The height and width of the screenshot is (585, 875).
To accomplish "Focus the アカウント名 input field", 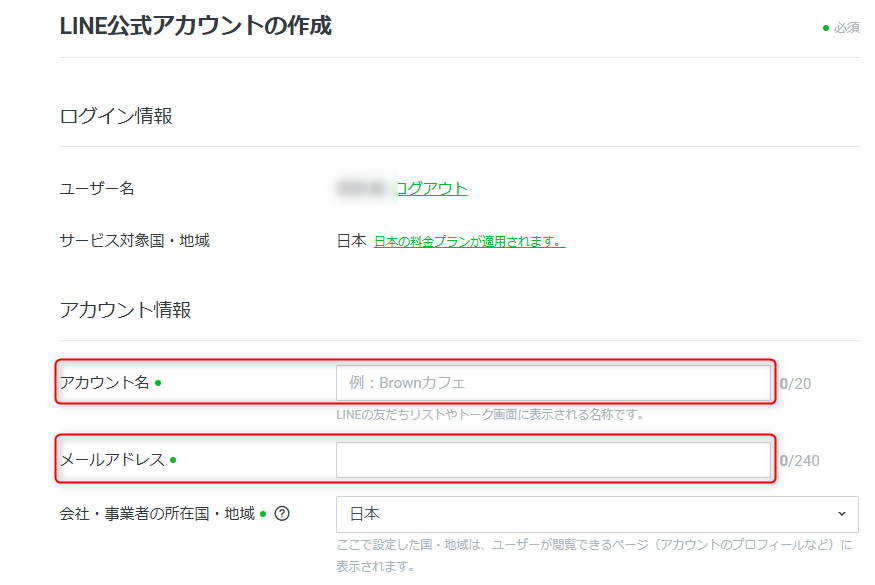I will coord(553,383).
